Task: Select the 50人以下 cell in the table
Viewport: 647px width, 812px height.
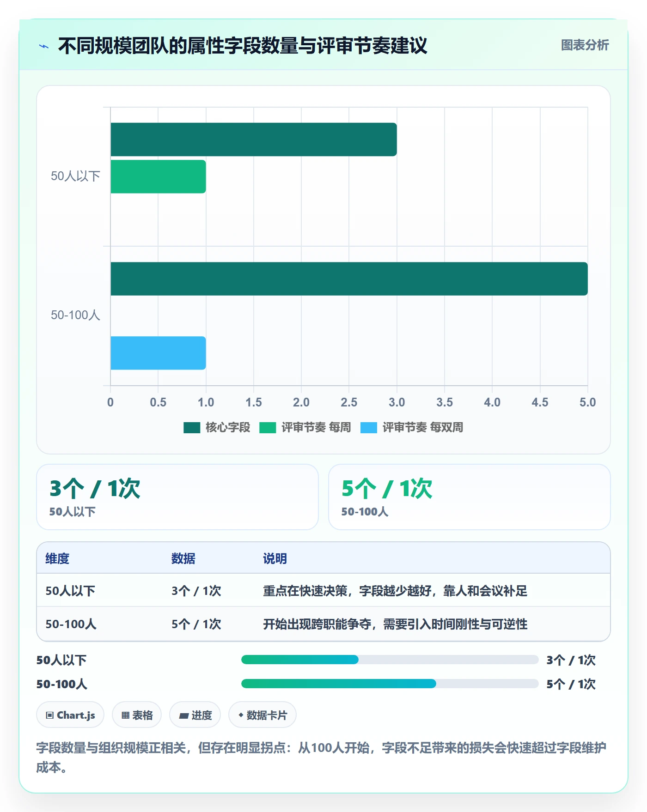Action: [70, 591]
